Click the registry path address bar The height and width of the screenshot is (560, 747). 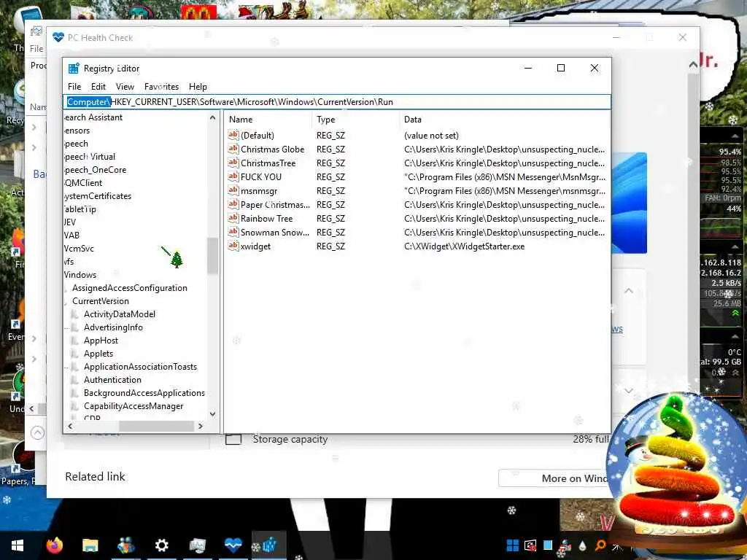[x=337, y=102]
